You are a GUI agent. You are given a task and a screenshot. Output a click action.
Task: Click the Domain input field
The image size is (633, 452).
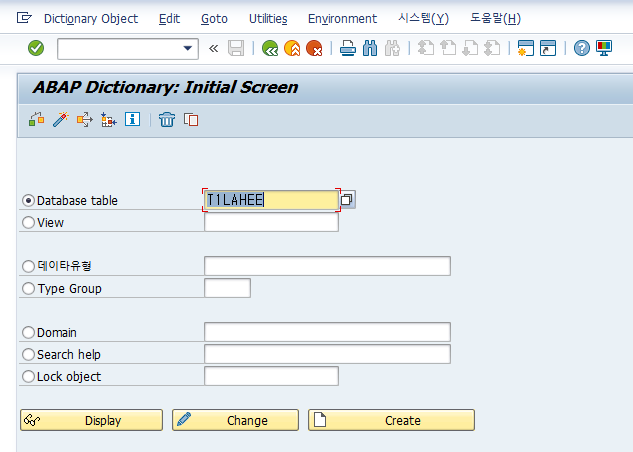[327, 332]
